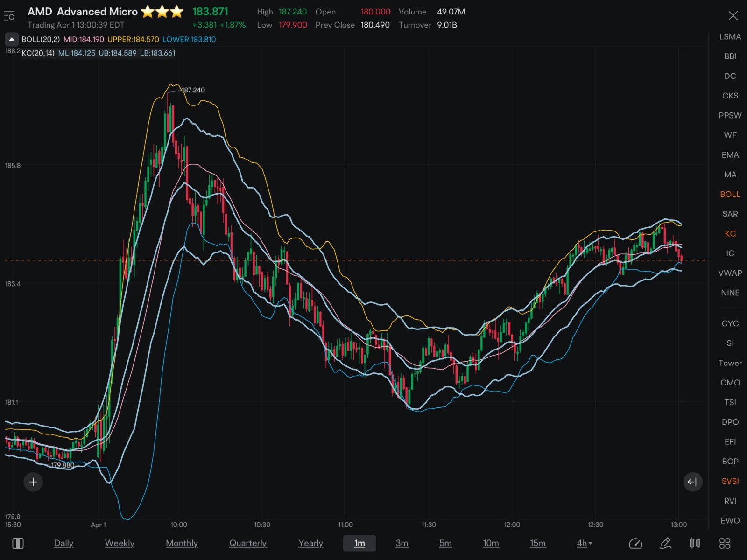This screenshot has height=560, width=747.
Task: Select the TSI indicator
Action: tap(730, 402)
